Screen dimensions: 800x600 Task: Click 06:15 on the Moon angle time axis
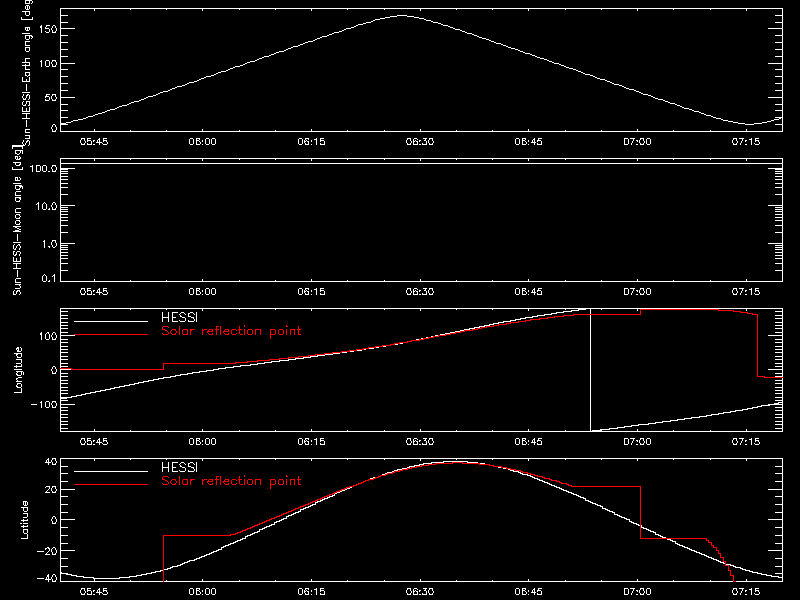tap(311, 292)
